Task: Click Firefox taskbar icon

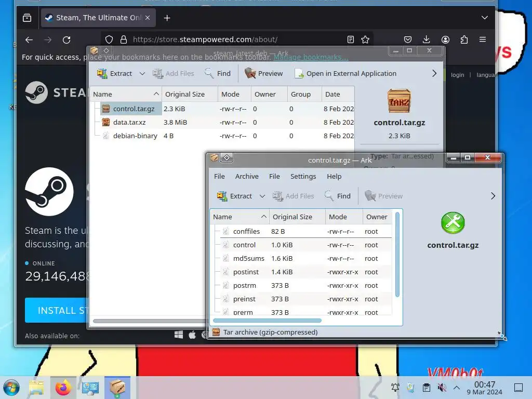Action: point(63,388)
